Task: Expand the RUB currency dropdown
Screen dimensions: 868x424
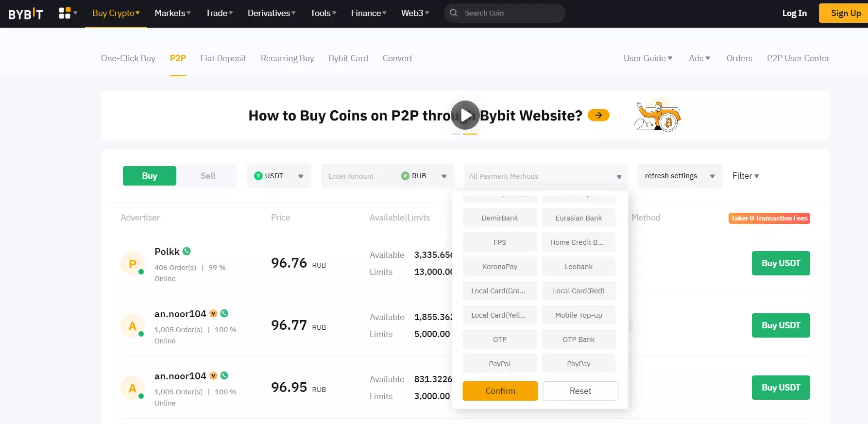Action: (x=424, y=176)
